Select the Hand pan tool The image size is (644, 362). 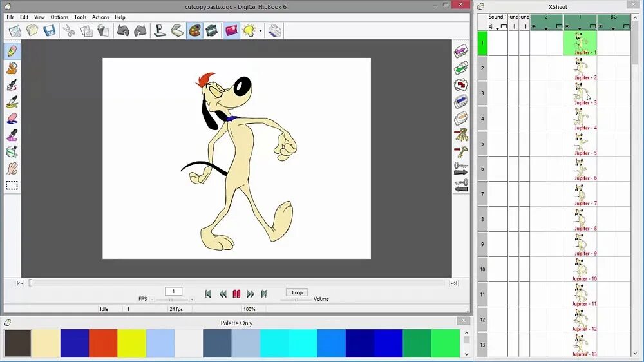(12, 169)
